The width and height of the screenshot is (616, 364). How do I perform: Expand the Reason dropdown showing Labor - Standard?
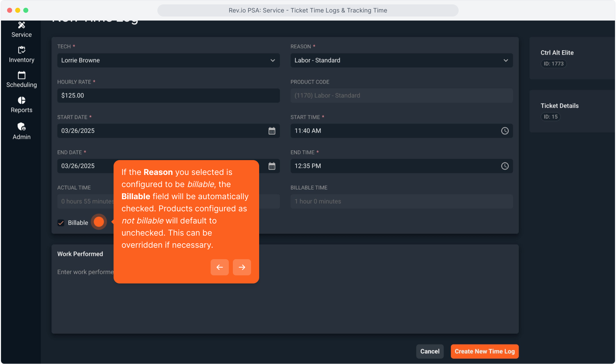pyautogui.click(x=401, y=60)
